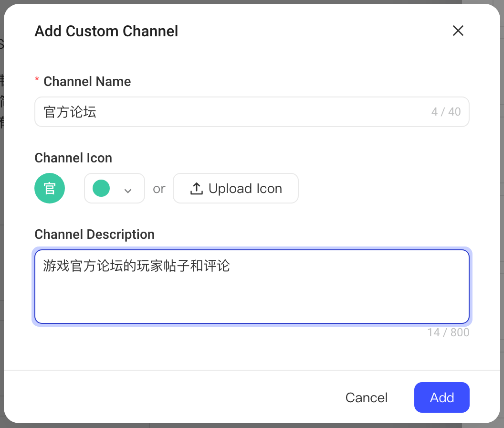The image size is (504, 428).
Task: Click the Upload Icon button
Action: pyautogui.click(x=236, y=188)
